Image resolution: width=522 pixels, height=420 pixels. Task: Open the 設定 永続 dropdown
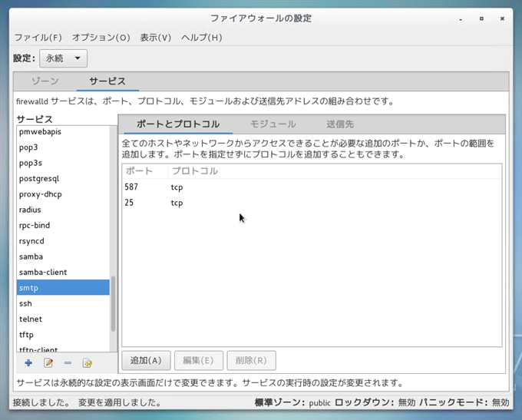[63, 58]
